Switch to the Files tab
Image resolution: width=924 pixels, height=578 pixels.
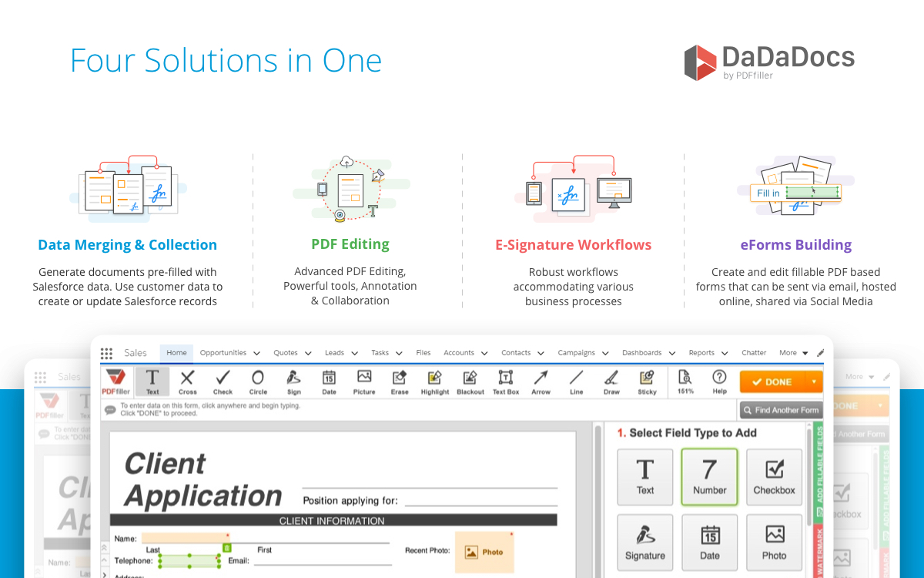(423, 353)
